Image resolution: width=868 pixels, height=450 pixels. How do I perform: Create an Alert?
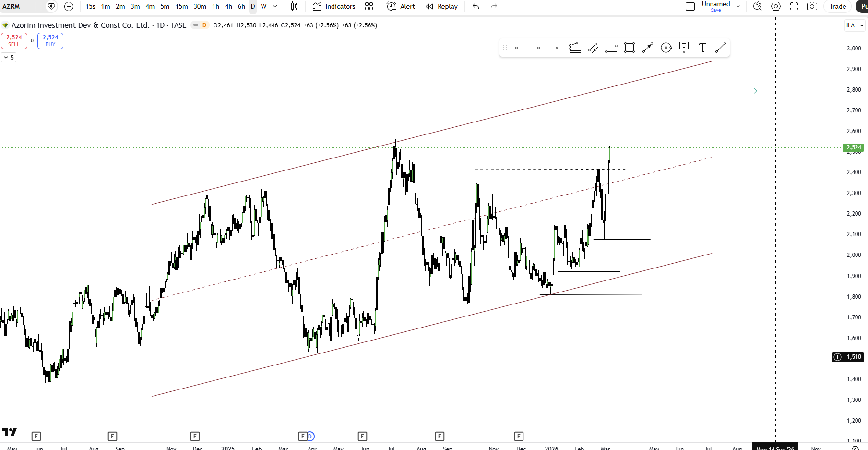(401, 6)
